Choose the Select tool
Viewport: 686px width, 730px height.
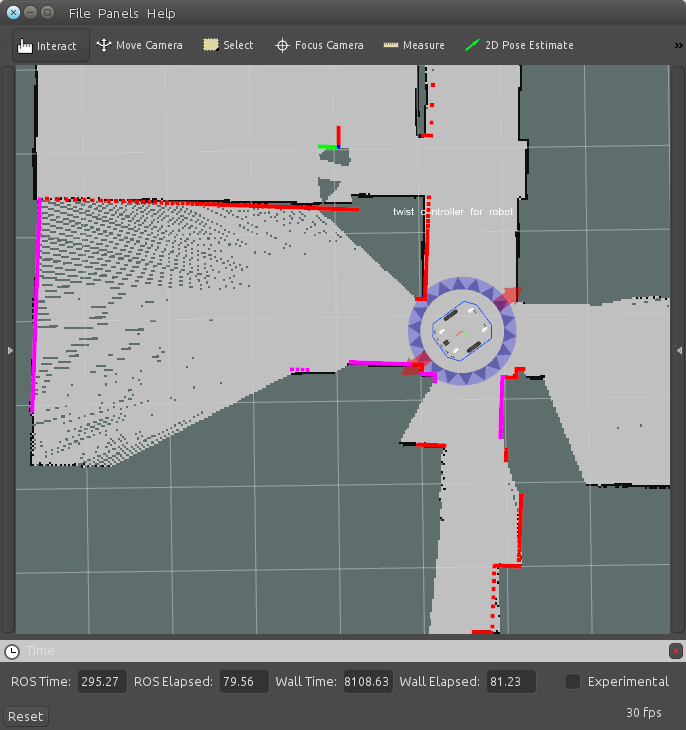228,45
